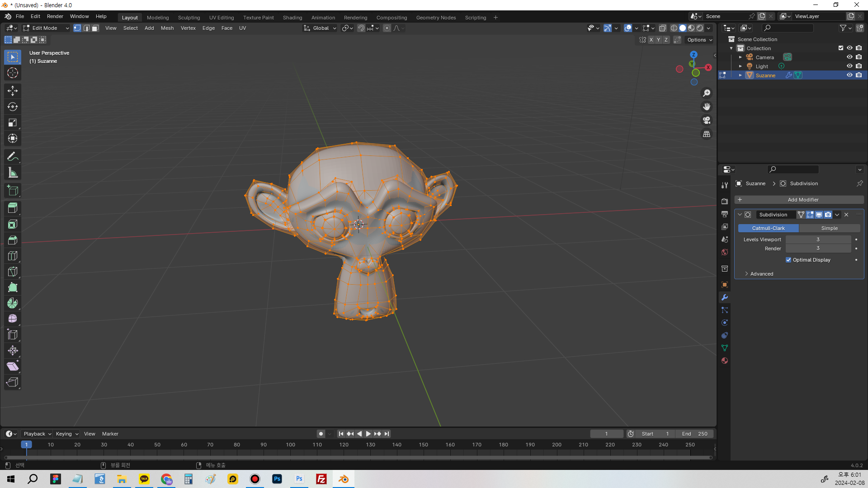This screenshot has width=868, height=488.
Task: Collapse the Subdivision modifier panel
Action: coord(740,215)
